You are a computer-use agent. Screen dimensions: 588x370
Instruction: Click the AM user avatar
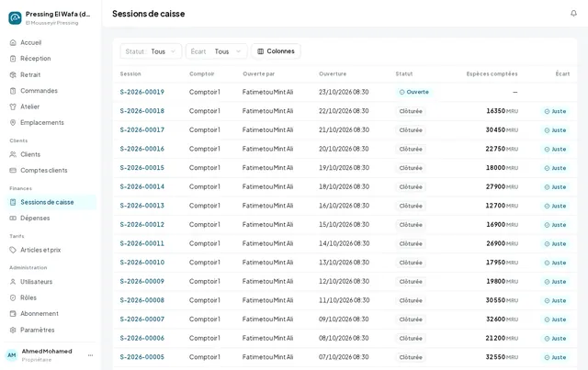[x=12, y=355]
